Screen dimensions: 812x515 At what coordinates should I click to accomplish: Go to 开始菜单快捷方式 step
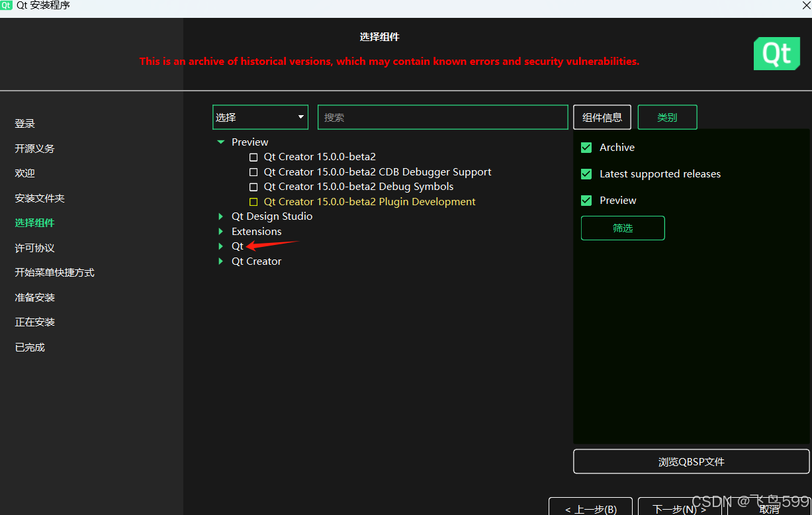coord(55,273)
